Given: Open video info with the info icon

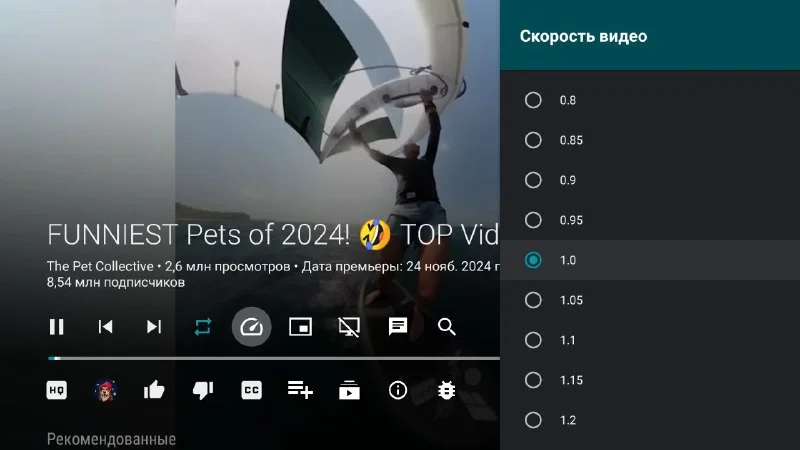Looking at the screenshot, I should point(398,390).
